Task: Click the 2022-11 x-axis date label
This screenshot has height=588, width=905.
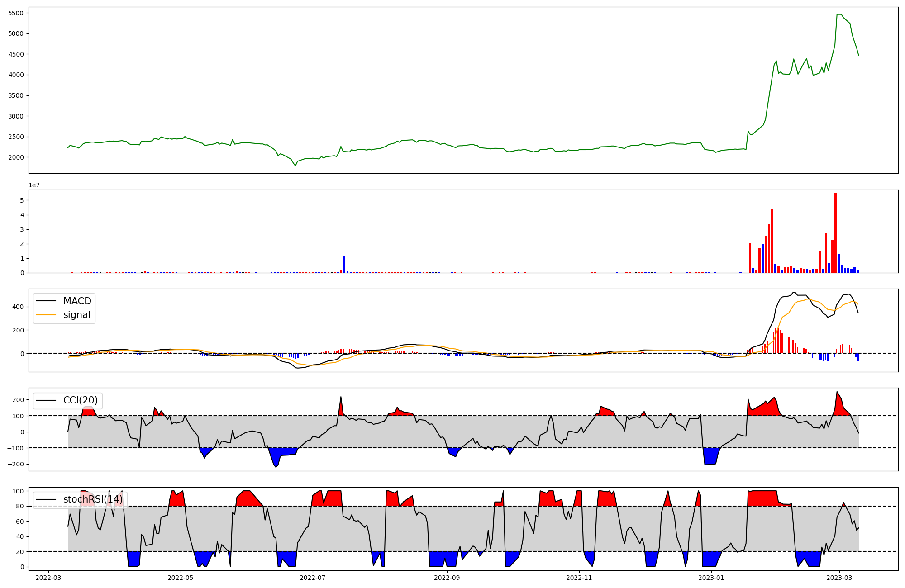Action: click(579, 578)
